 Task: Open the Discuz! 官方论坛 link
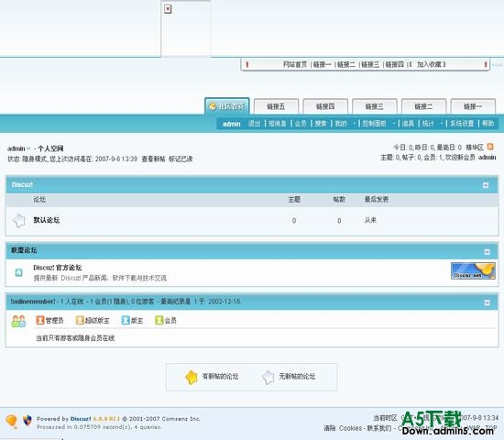[58, 268]
